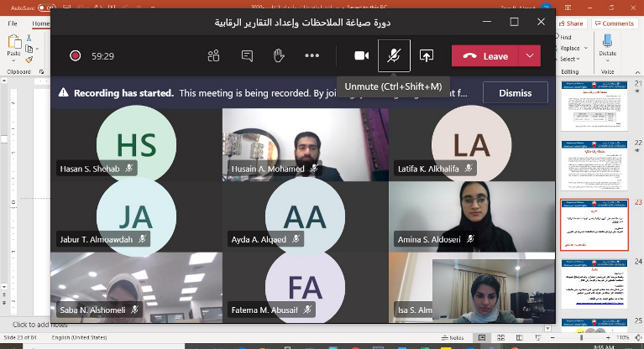Expand the Leave options dropdown arrow
The width and height of the screenshot is (644, 349).
529,56
